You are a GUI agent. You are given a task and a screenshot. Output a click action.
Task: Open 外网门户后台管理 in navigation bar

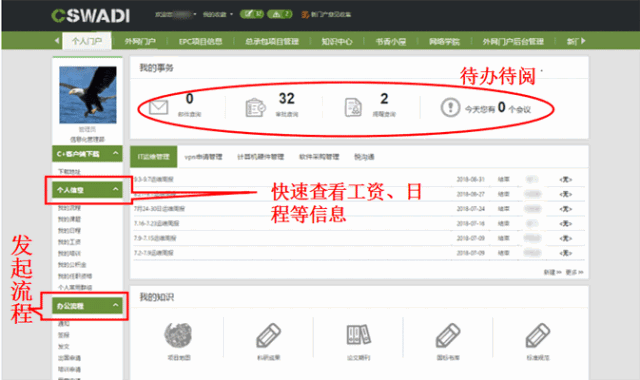(x=513, y=41)
